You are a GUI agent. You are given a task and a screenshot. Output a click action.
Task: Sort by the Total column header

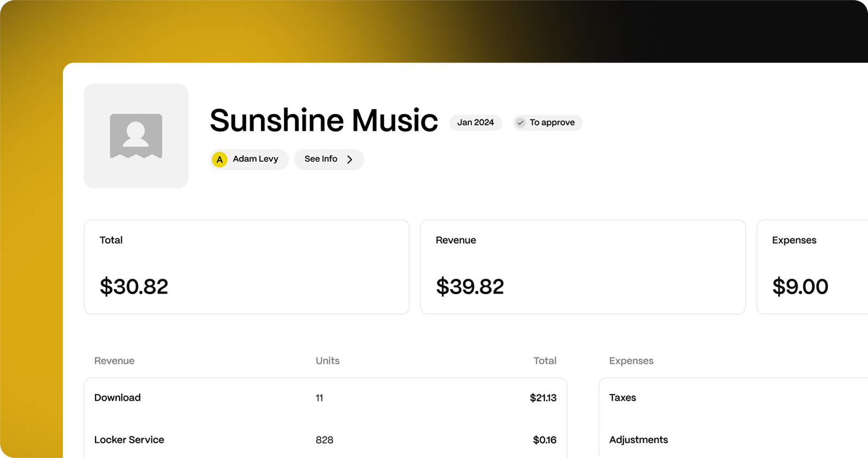[x=545, y=361]
